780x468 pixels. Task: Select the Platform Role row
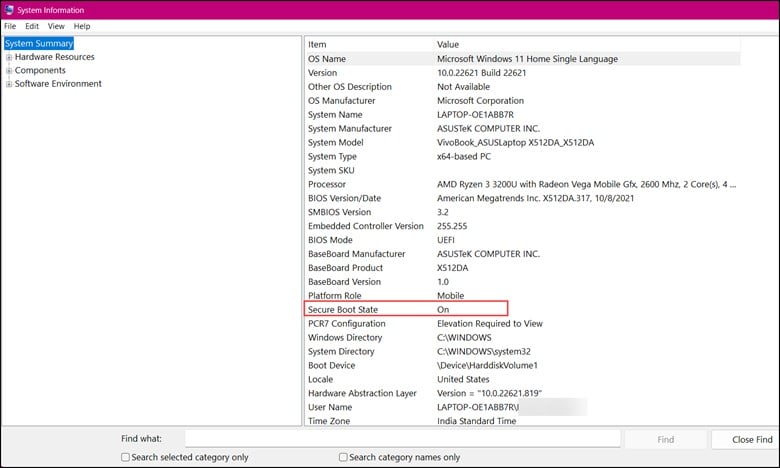[522, 295]
